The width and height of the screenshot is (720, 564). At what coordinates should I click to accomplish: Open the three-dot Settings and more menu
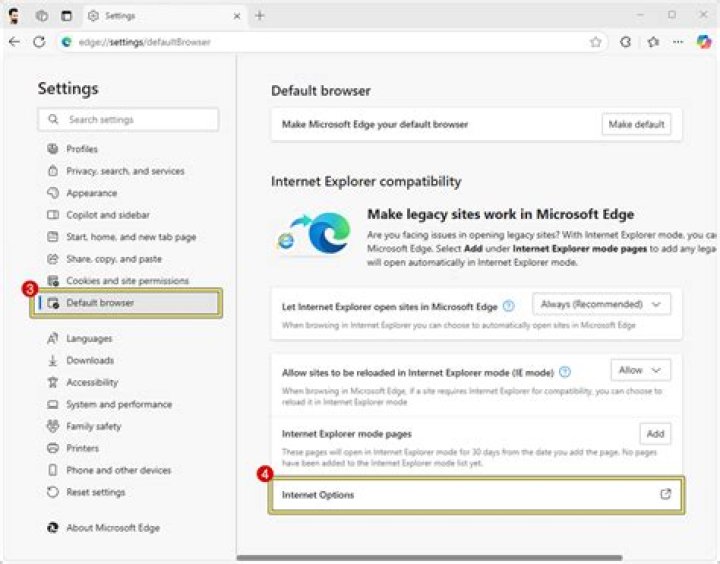[678, 42]
